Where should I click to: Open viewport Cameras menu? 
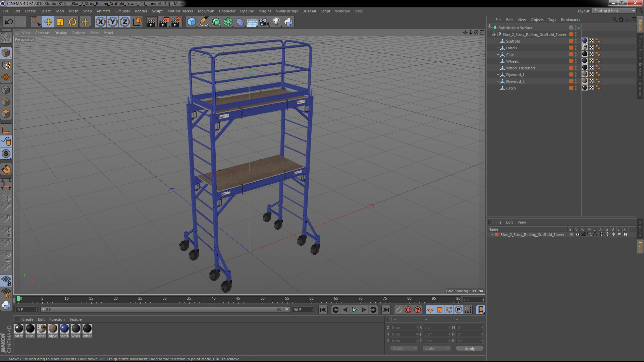pyautogui.click(x=42, y=33)
